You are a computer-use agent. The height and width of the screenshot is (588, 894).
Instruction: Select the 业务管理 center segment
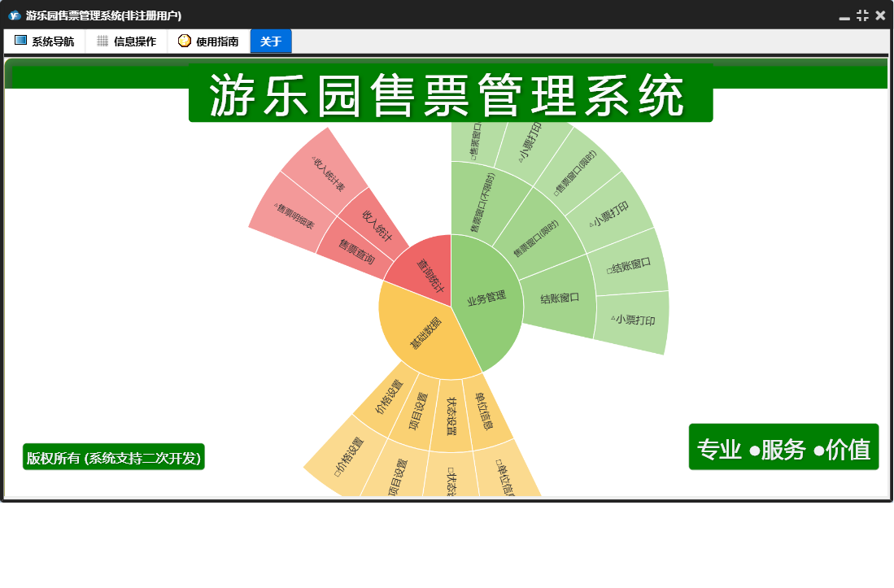click(486, 298)
